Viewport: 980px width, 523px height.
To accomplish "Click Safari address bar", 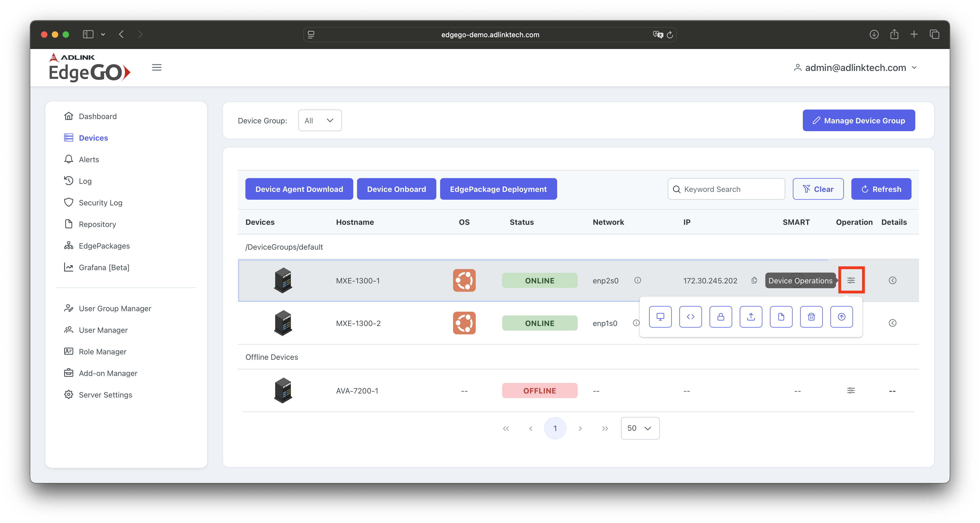I will coord(490,35).
